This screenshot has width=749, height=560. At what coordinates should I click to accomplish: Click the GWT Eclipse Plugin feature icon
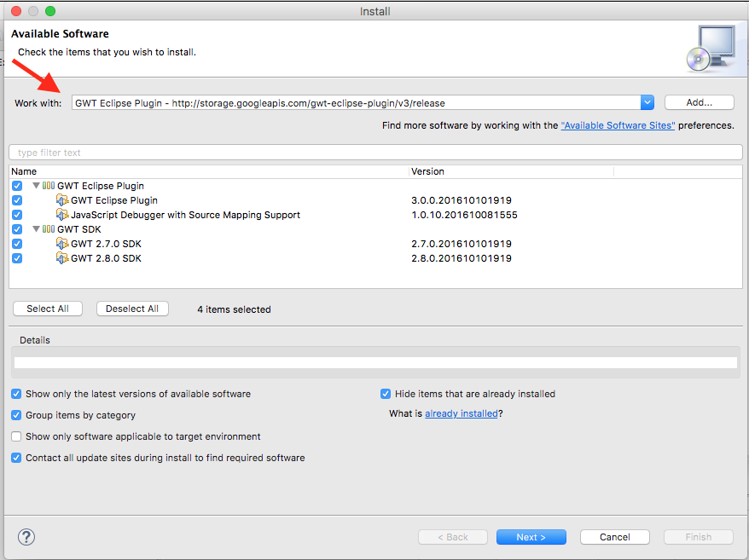click(x=62, y=200)
